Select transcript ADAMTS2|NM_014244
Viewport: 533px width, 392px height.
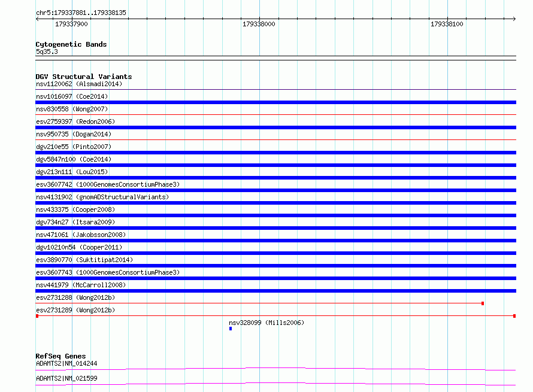(x=66, y=363)
